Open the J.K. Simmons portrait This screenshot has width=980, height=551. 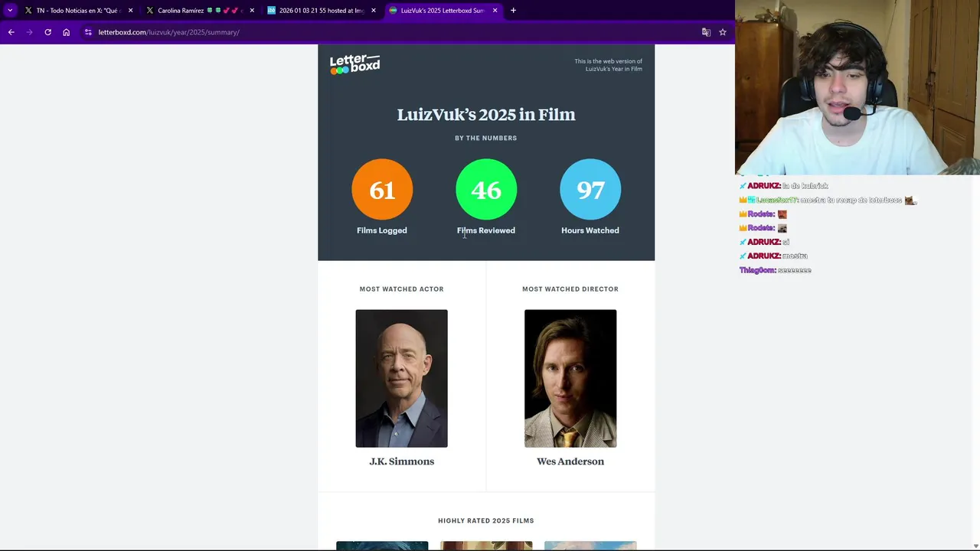402,378
